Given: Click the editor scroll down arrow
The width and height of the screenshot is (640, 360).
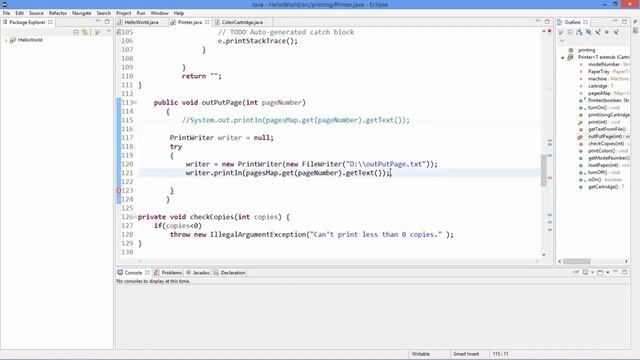Looking at the screenshot, I should [x=544, y=255].
